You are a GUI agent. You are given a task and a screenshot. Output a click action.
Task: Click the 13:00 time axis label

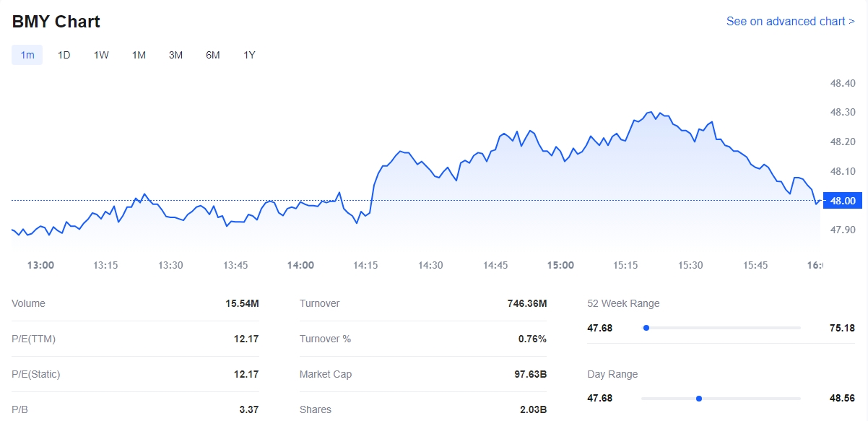[40, 265]
